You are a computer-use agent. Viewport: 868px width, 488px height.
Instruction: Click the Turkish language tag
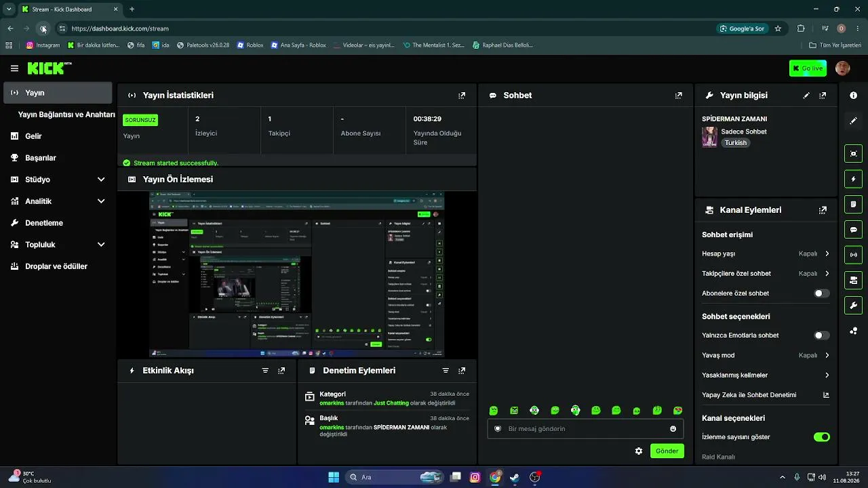(736, 143)
